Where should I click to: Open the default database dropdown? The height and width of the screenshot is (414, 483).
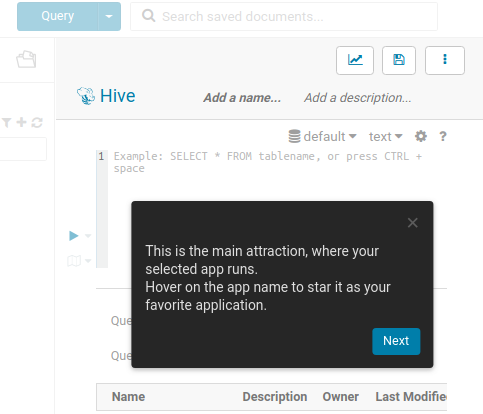322,136
